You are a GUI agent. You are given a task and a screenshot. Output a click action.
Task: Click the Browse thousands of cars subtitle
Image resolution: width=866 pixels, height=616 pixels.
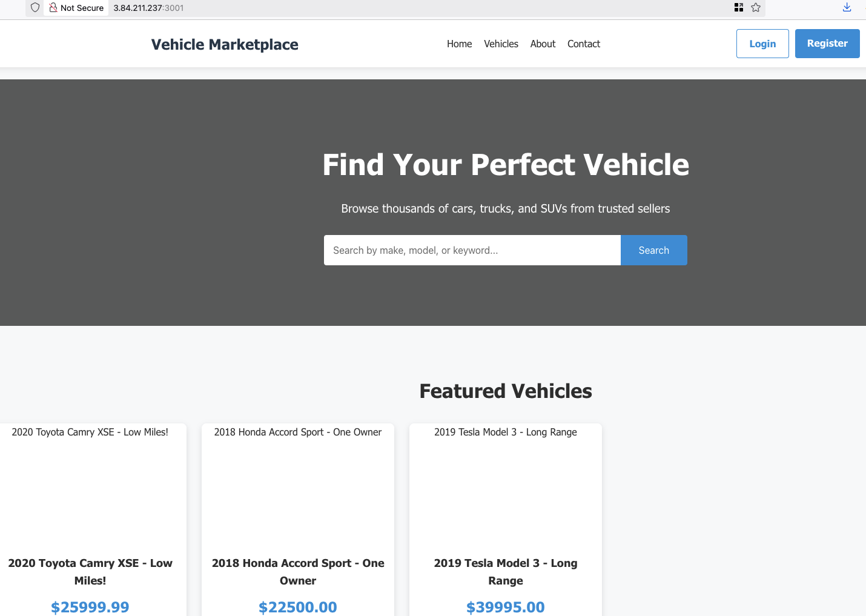coord(506,208)
